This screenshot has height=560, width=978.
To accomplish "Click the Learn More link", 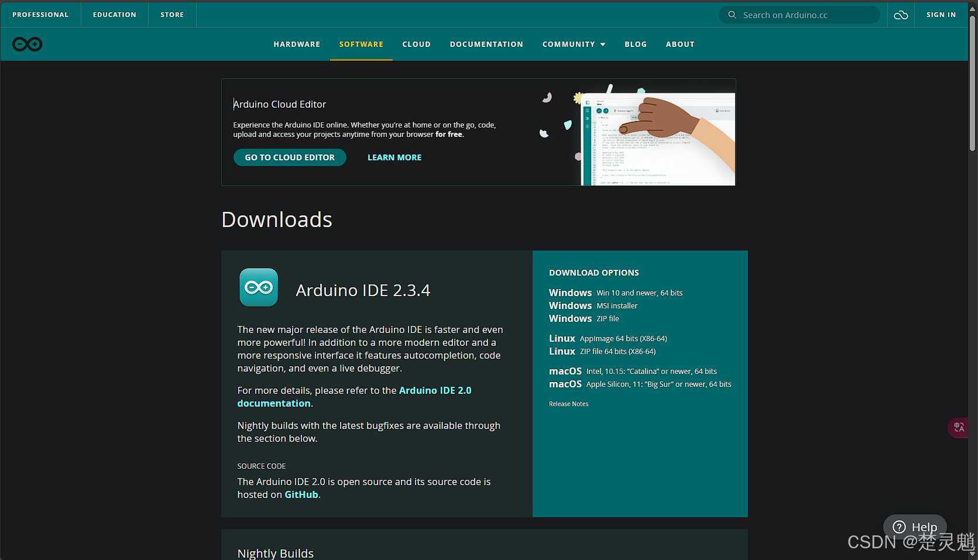I will tap(394, 157).
